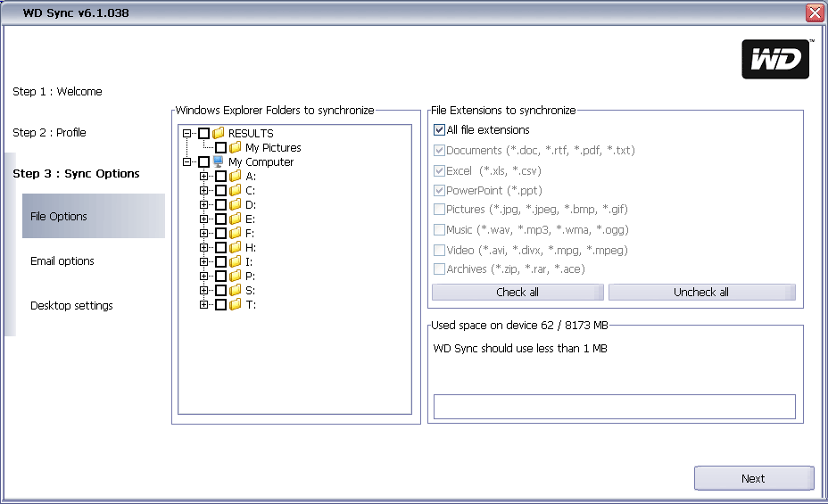Click the Check all button

point(517,292)
